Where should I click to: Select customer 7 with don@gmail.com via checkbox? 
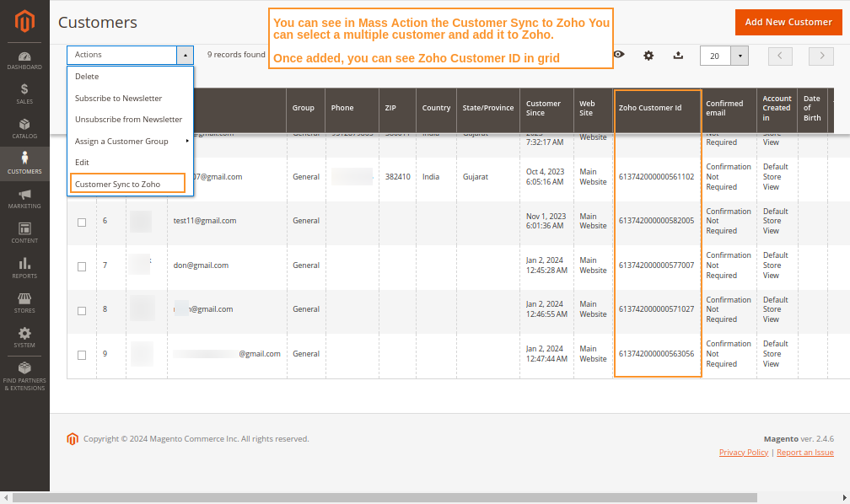click(81, 266)
